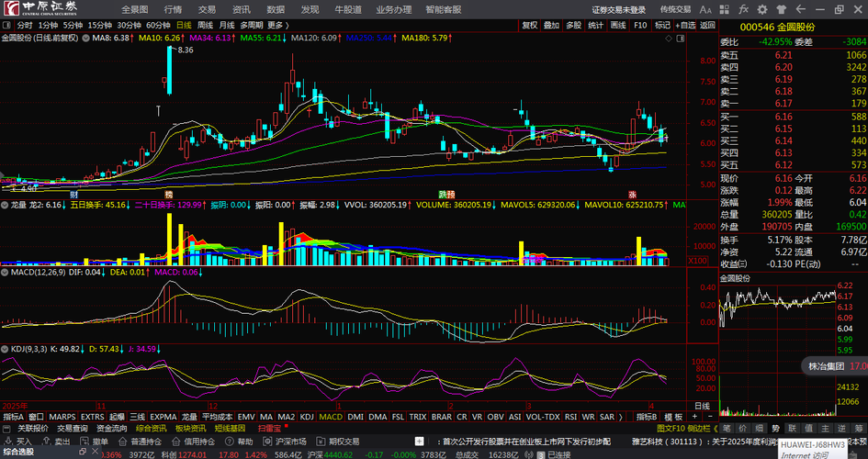Toggle 叠加 overlay button

[551, 25]
